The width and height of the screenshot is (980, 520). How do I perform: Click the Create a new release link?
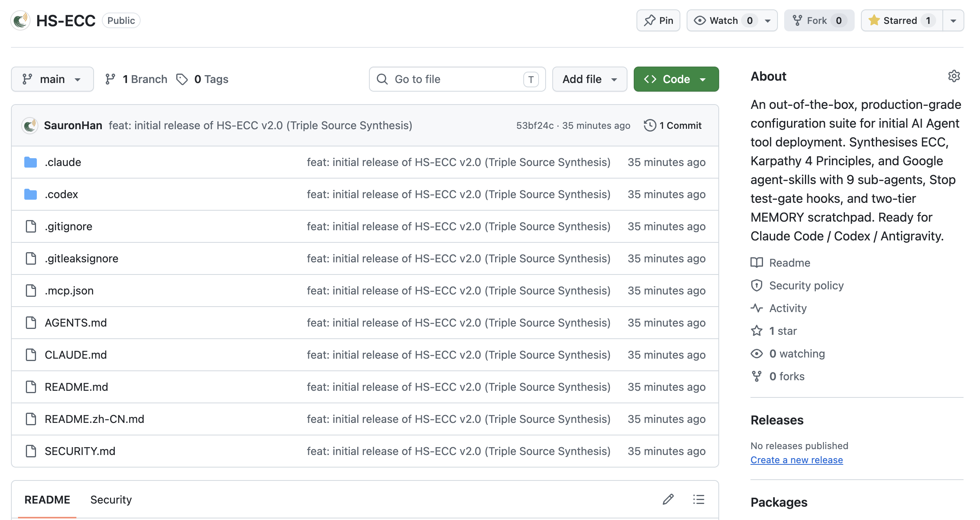click(797, 460)
